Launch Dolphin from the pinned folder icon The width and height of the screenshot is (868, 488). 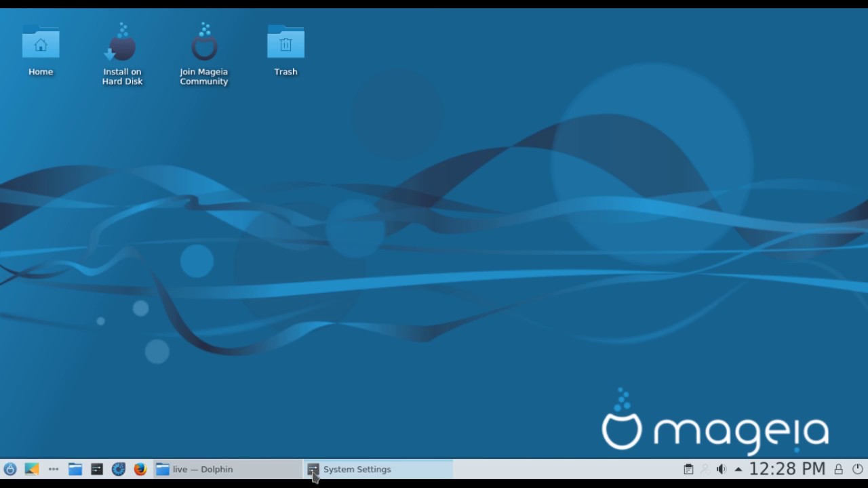coord(75,469)
